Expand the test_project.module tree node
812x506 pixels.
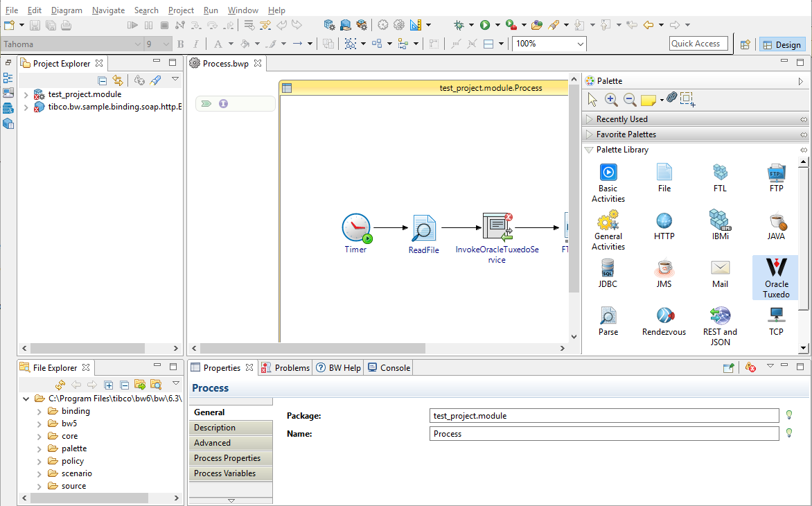(26, 94)
